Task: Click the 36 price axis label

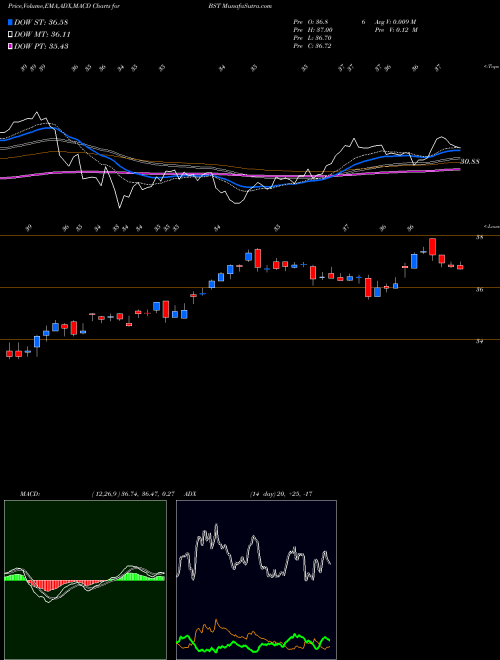Action: tap(479, 290)
